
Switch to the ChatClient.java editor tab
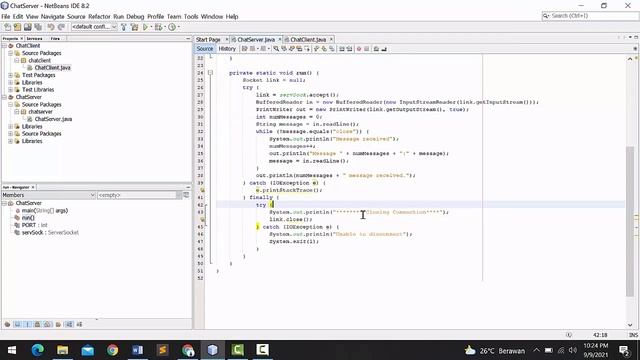pos(308,40)
